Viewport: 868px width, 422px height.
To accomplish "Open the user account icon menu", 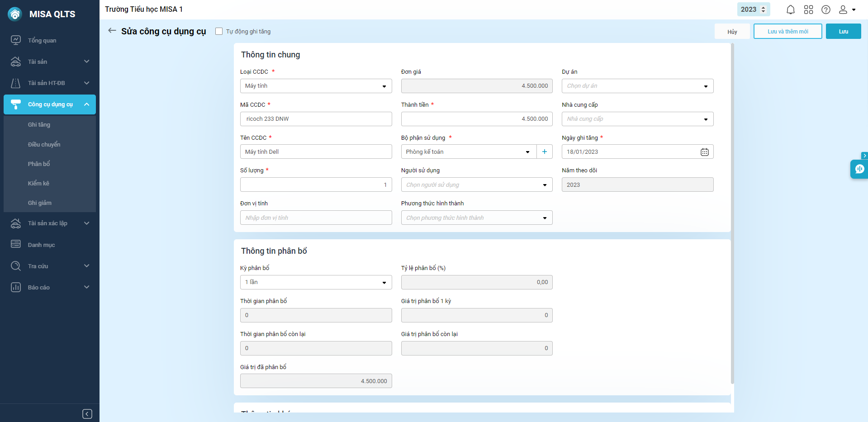I will pos(847,9).
